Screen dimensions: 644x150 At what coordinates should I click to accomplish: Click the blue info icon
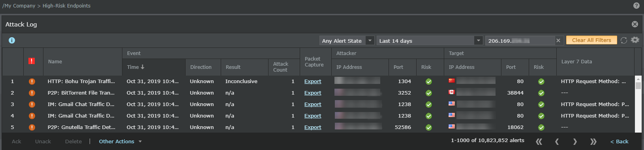tap(12, 40)
